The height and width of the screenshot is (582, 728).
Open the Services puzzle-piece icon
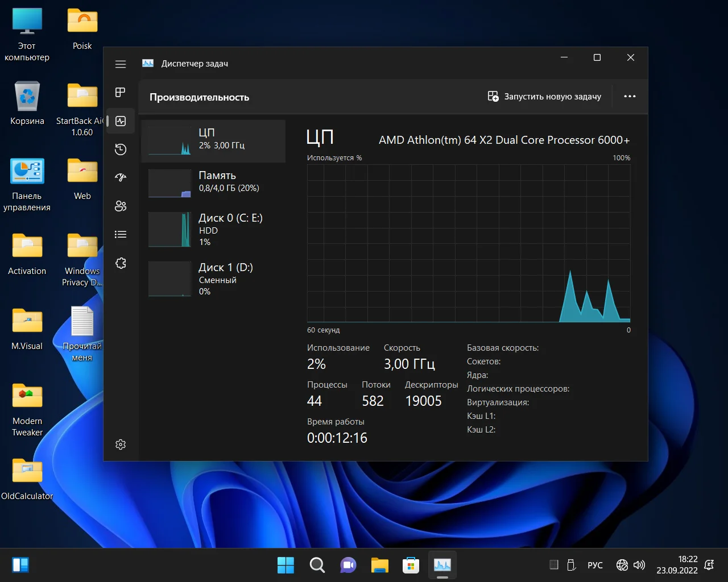tap(121, 263)
